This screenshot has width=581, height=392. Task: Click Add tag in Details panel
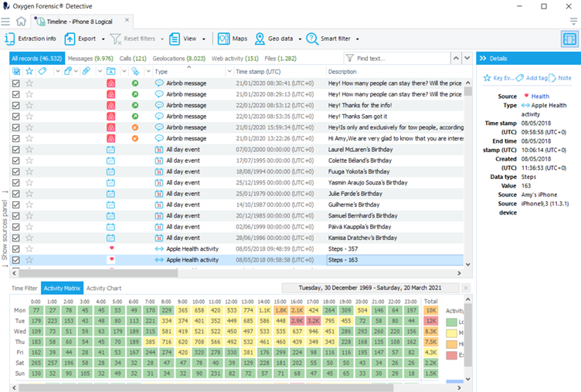point(532,78)
